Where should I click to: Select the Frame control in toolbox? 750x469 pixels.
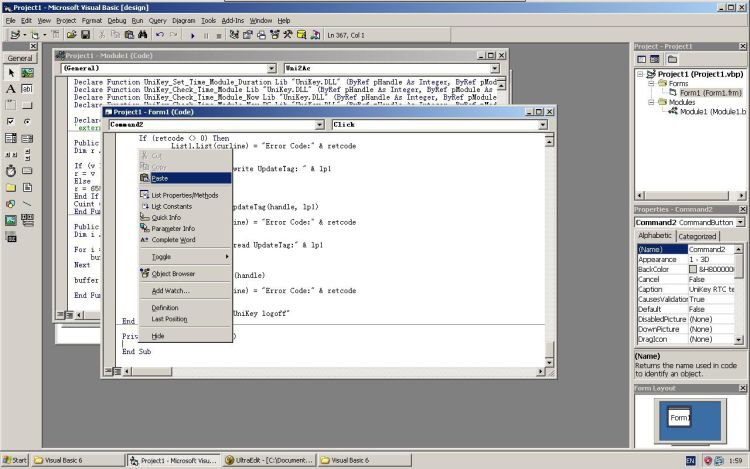[11, 105]
